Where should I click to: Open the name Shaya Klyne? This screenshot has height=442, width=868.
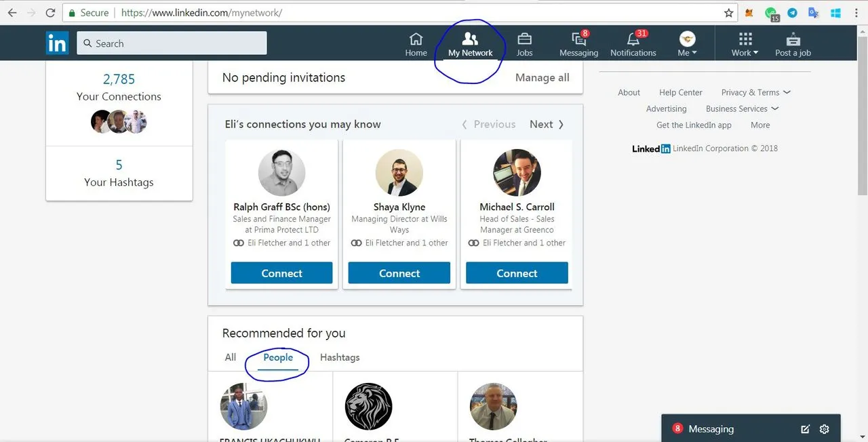click(399, 207)
